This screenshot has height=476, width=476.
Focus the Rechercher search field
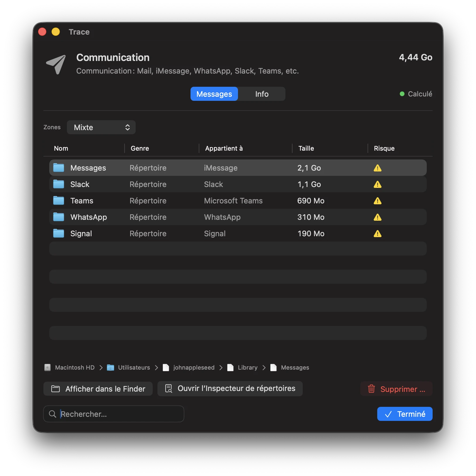[114, 414]
